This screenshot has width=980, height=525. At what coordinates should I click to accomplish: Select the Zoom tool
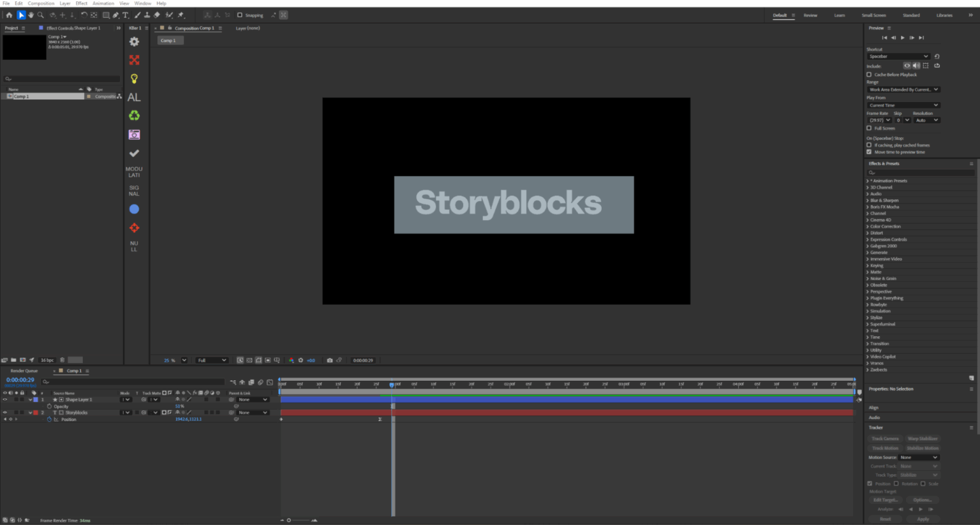[x=40, y=15]
